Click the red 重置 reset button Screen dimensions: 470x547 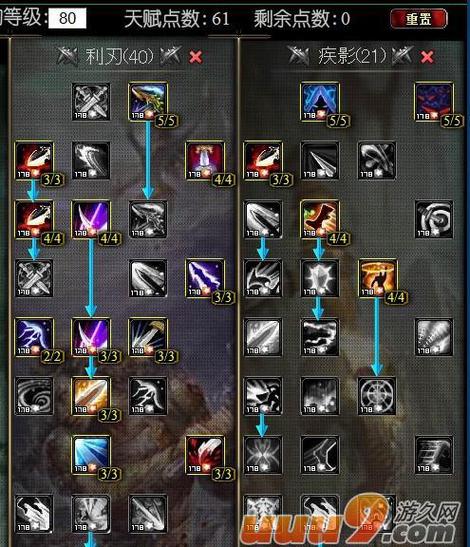[418, 19]
